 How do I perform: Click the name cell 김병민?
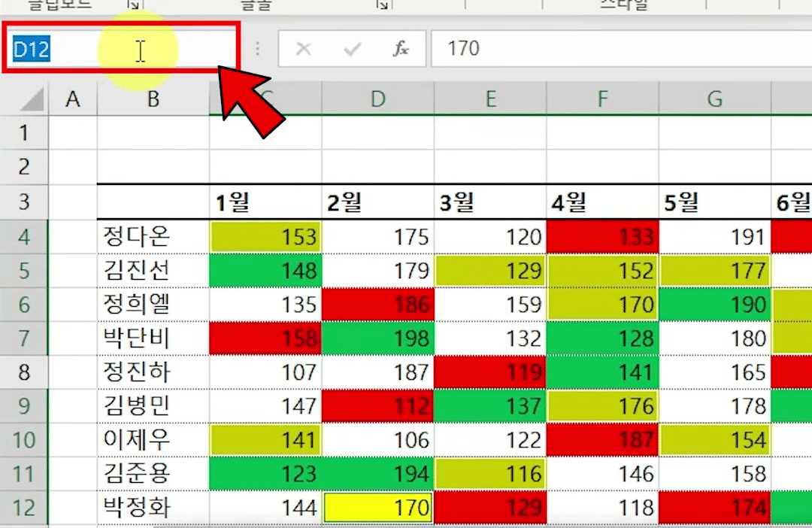[153, 406]
